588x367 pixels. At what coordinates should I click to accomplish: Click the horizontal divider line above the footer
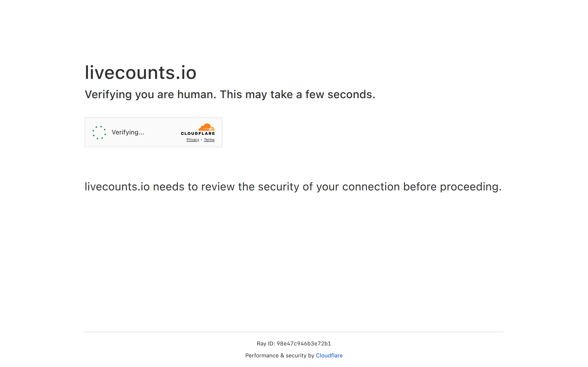tap(294, 332)
